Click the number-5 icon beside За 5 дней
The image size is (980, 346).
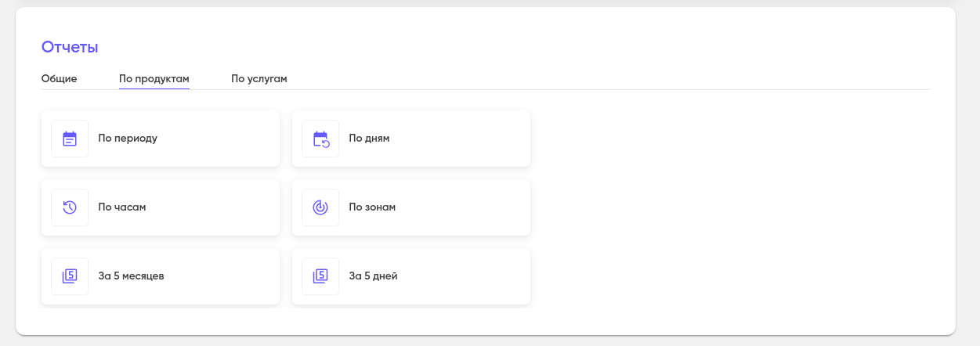(320, 276)
